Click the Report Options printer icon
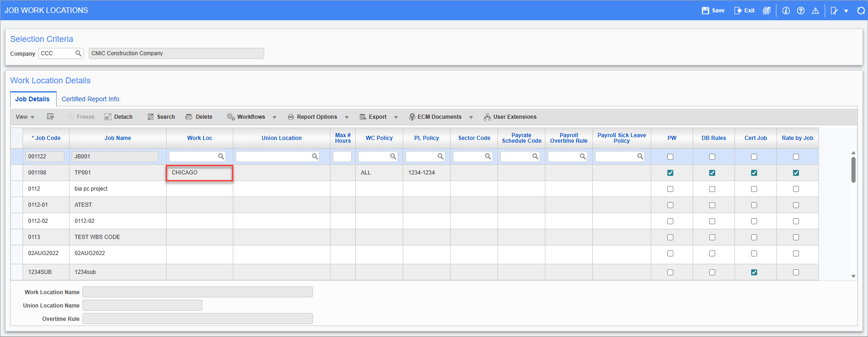The width and height of the screenshot is (868, 337). (291, 117)
